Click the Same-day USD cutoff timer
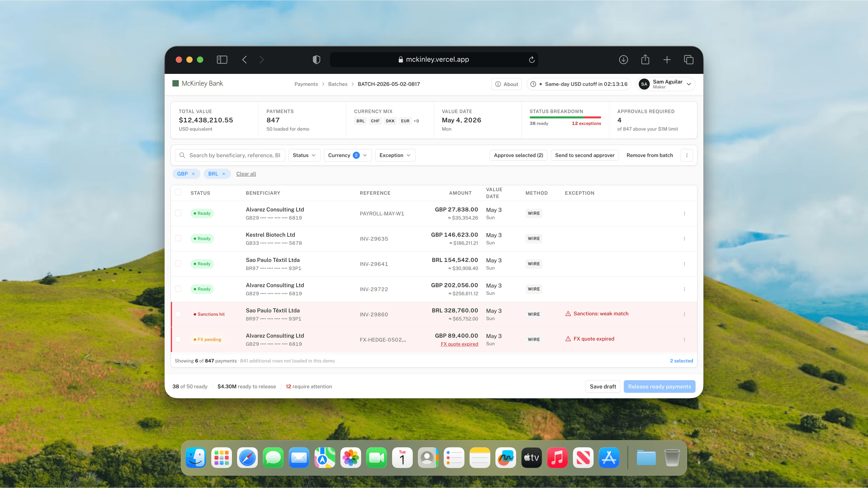The height and width of the screenshot is (488, 868). (579, 84)
